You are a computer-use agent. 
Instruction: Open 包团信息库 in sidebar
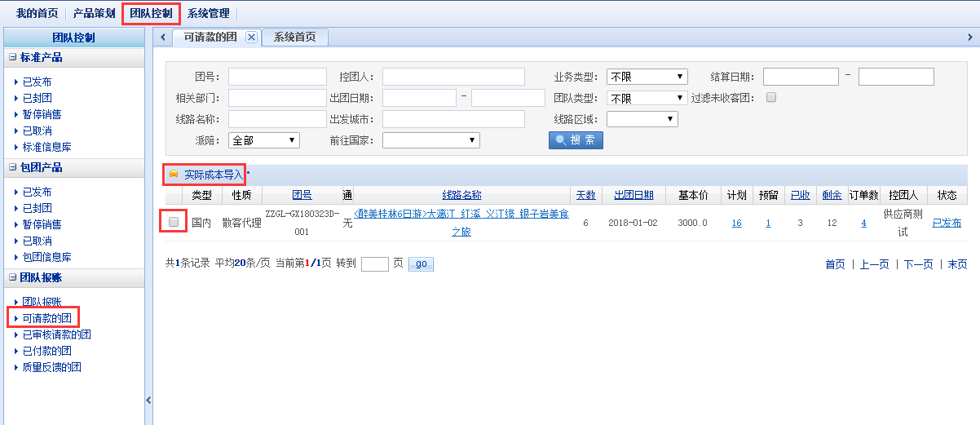(46, 257)
